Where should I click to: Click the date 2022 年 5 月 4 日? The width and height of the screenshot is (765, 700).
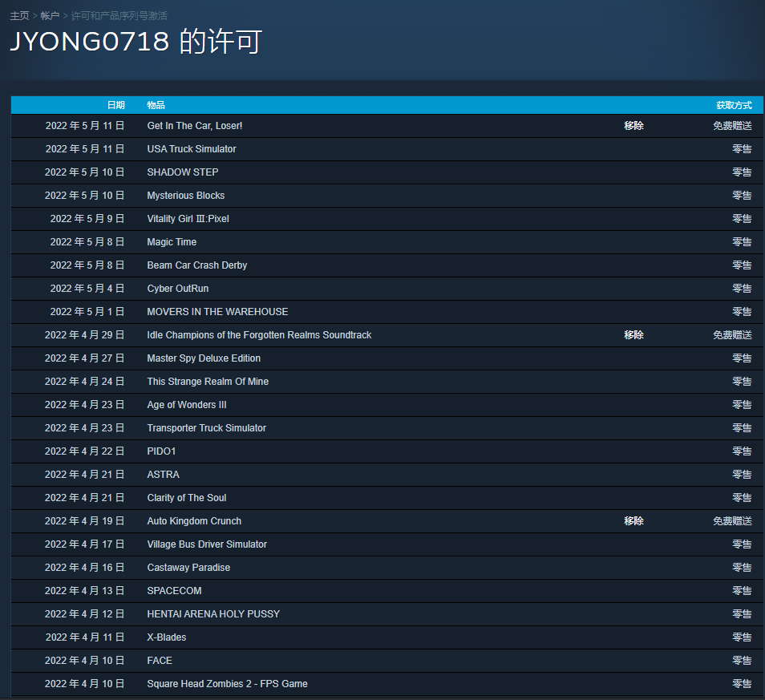pyautogui.click(x=87, y=289)
